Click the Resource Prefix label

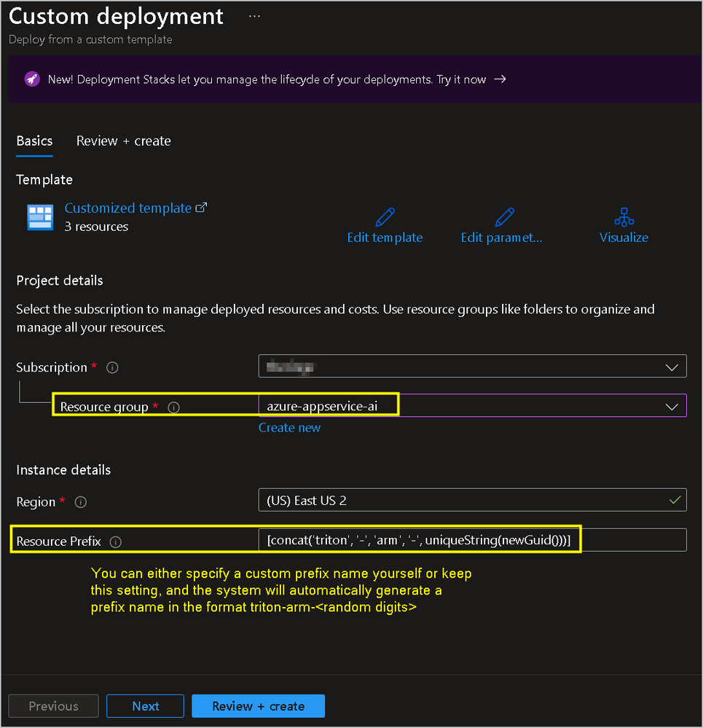click(x=58, y=541)
